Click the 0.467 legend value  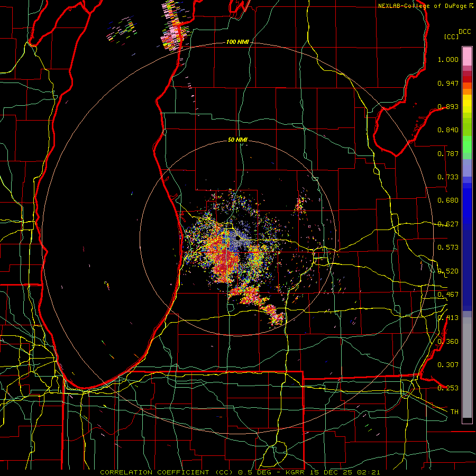[448, 295]
